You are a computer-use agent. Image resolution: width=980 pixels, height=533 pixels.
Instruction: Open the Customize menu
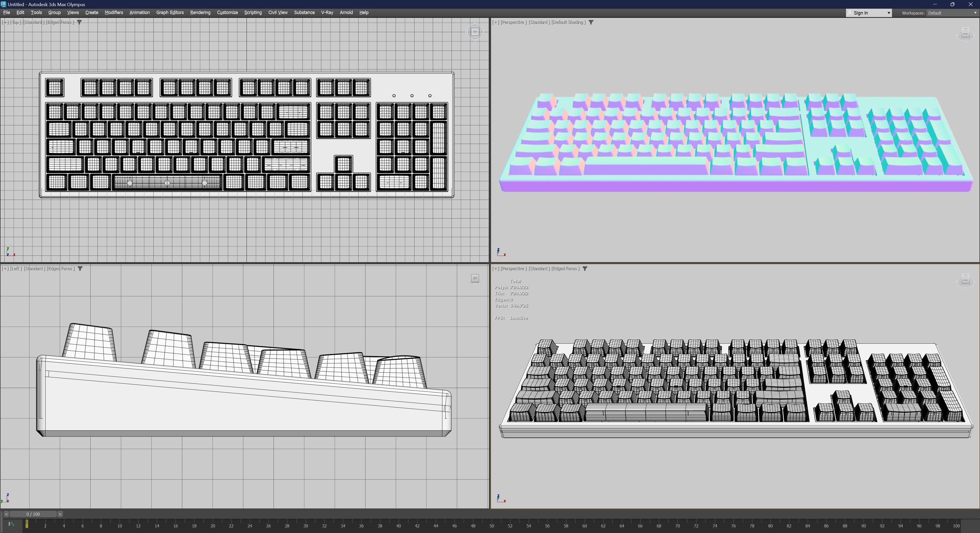[x=227, y=13]
